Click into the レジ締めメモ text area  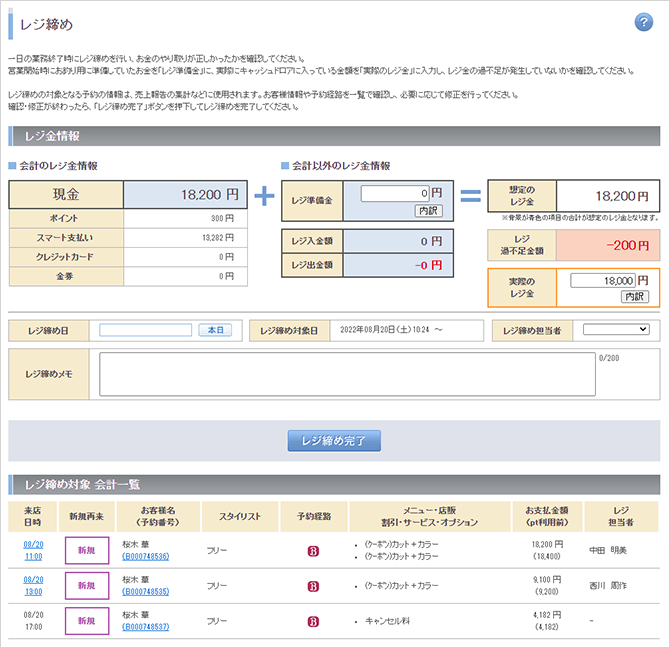347,375
